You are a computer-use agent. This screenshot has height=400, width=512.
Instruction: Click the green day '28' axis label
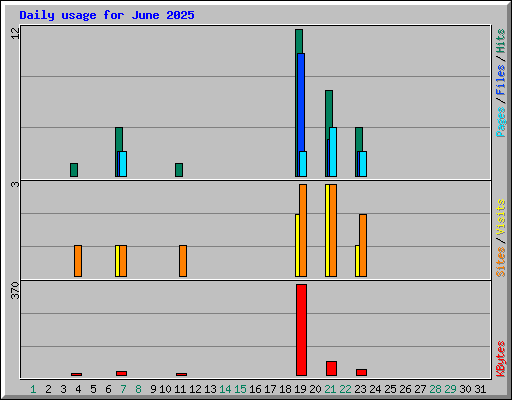point(435,389)
